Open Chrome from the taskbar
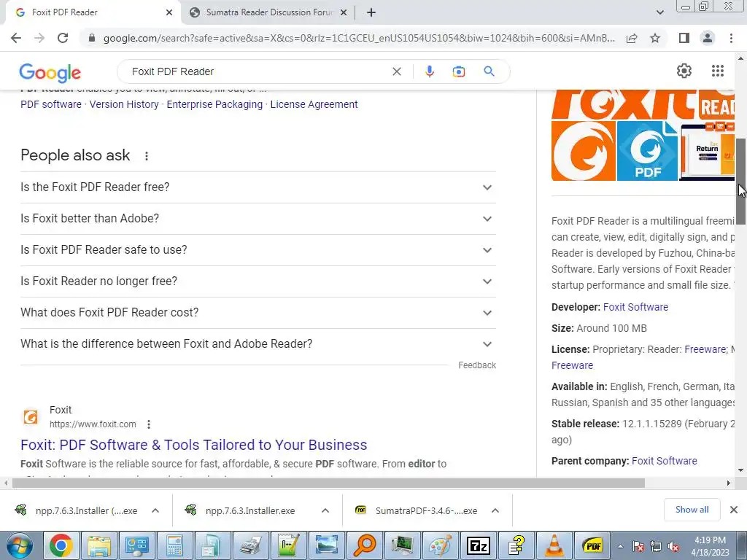 [61, 545]
